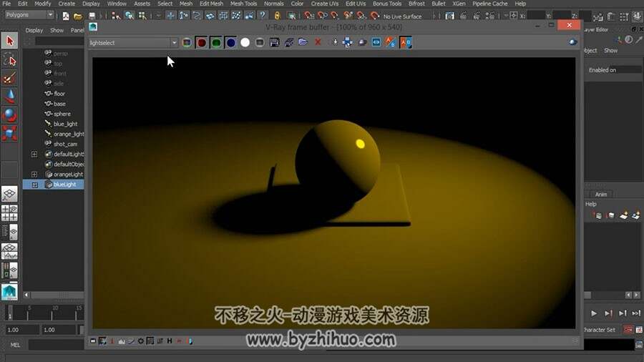Expand the blueLight node in outliner
The height and width of the screenshot is (362, 644).
click(34, 185)
